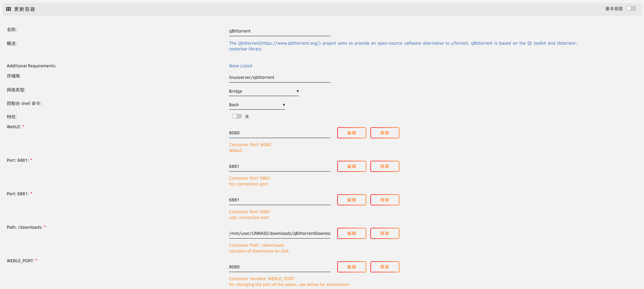Click the tcp connection port 6881 field
Viewport: 644px width, 289px height.
click(x=280, y=166)
